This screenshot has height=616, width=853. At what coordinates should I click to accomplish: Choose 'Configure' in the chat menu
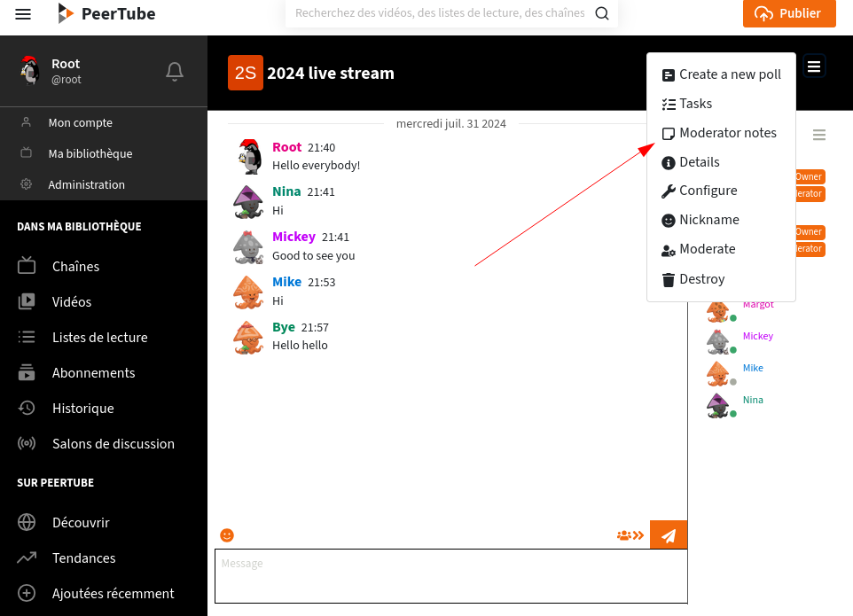point(707,191)
